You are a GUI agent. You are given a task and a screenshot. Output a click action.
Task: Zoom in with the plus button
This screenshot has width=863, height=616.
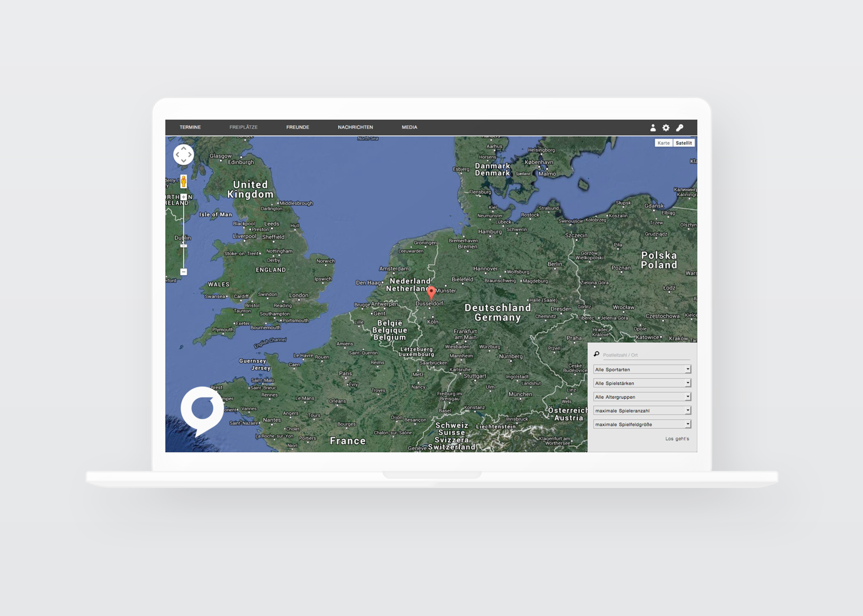coord(184,197)
